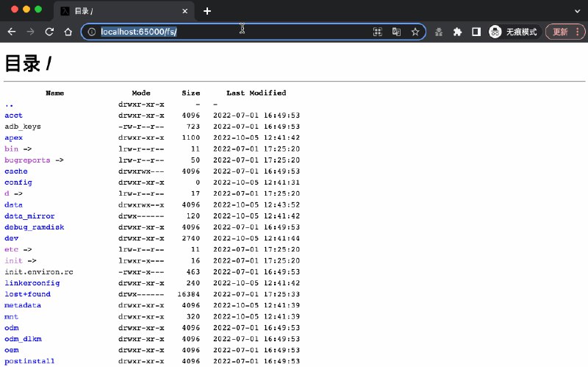This screenshot has width=588, height=367.
Task: Click the forward navigation arrow
Action: click(x=30, y=32)
